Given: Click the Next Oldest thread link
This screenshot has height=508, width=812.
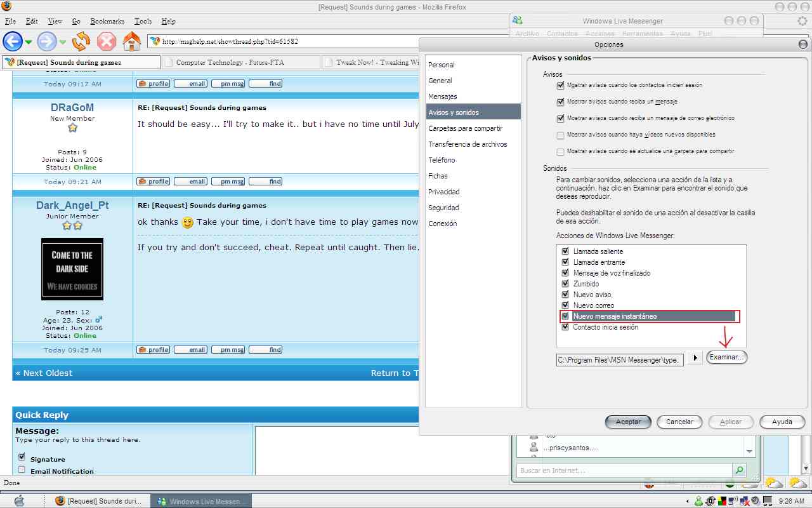Looking at the screenshot, I should 44,373.
